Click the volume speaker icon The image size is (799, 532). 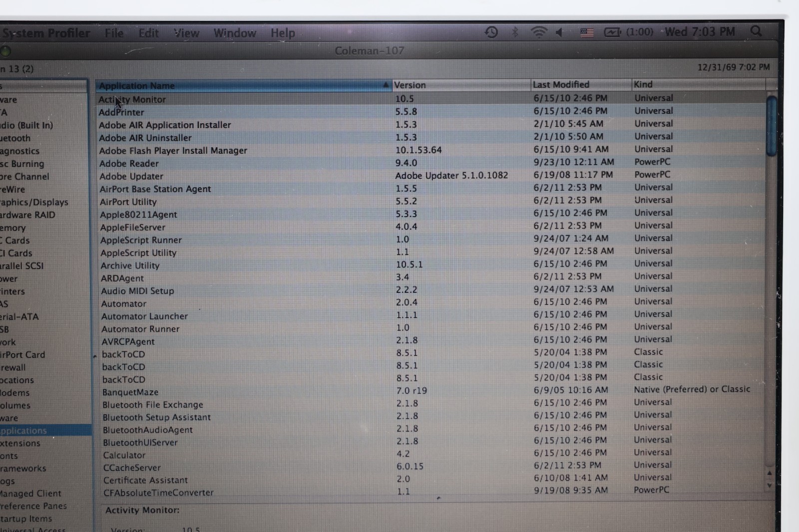559,32
